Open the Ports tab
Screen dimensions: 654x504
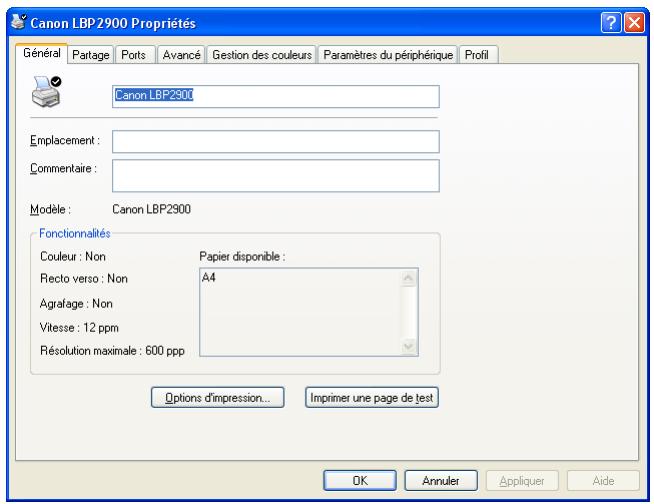pyautogui.click(x=133, y=55)
